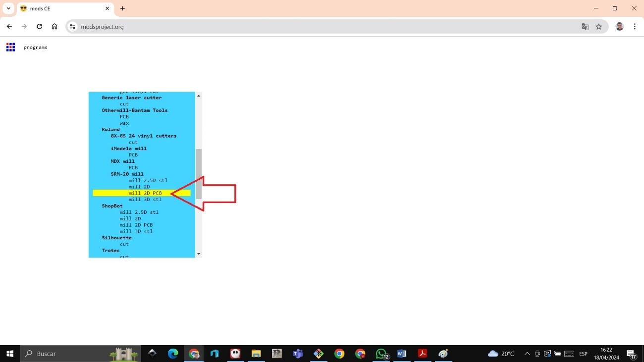
Task: Select ShopBot mill 2D PCB entry
Action: [x=136, y=225]
